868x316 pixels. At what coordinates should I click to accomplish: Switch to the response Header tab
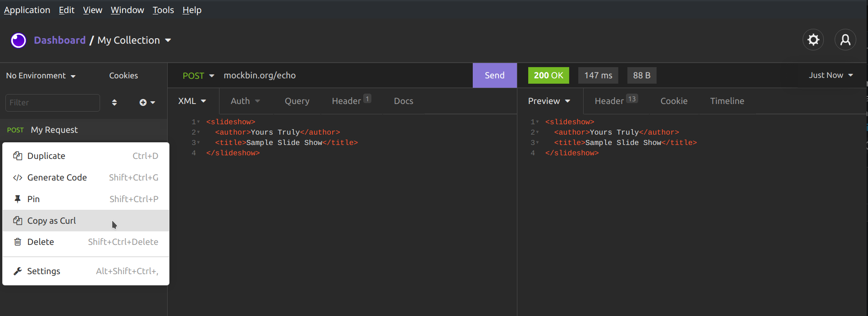pyautogui.click(x=616, y=101)
